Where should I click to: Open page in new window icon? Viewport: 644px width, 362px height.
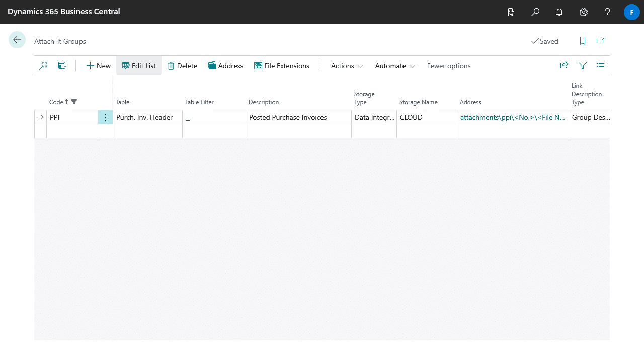(x=600, y=41)
